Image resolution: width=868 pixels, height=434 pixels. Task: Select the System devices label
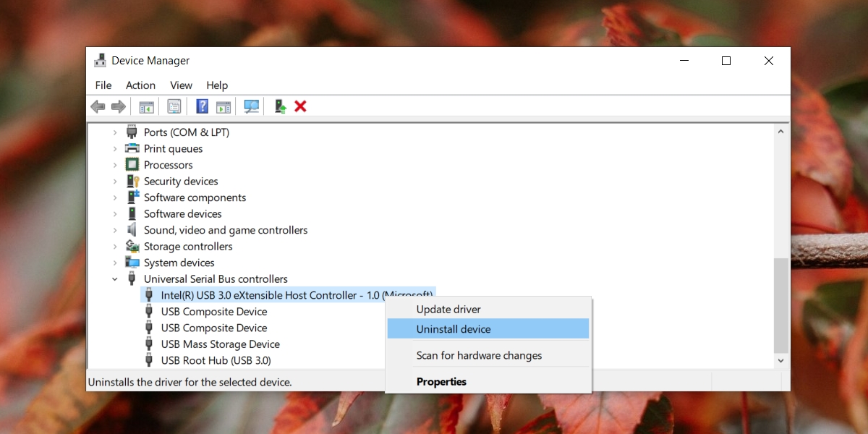click(x=179, y=263)
